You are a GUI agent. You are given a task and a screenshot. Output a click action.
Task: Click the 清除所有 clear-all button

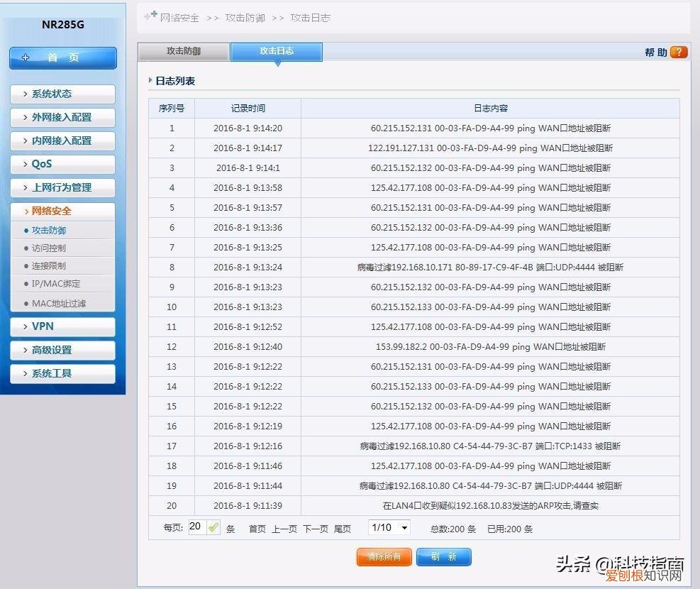(384, 557)
